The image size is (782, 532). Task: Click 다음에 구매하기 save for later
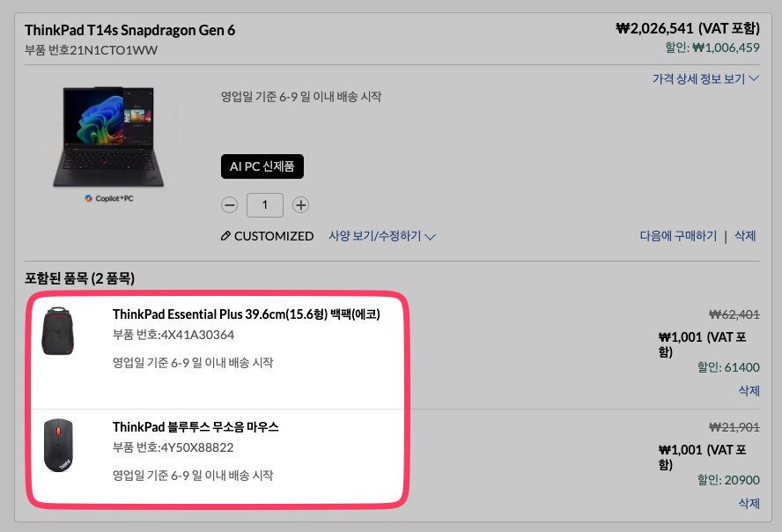678,236
